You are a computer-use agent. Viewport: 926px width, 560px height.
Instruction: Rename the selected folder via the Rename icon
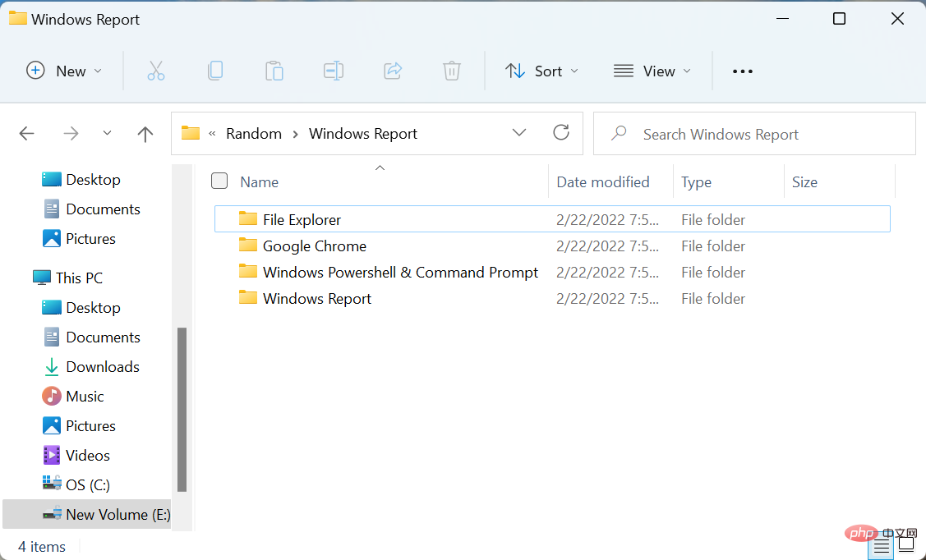(x=334, y=71)
